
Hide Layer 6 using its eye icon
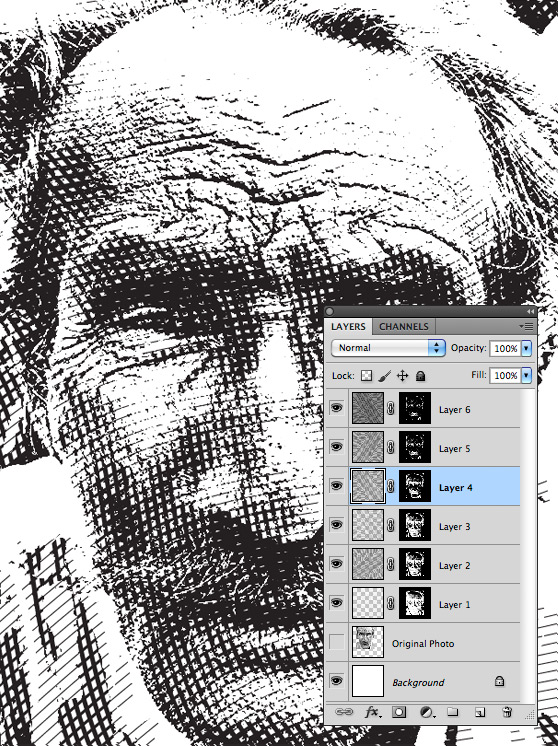click(x=336, y=408)
